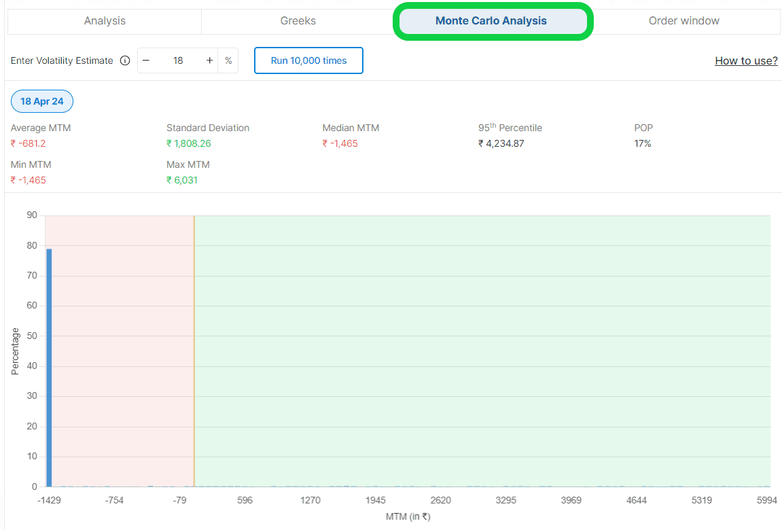
Task: Decrease volatility with the minus button
Action: [146, 60]
